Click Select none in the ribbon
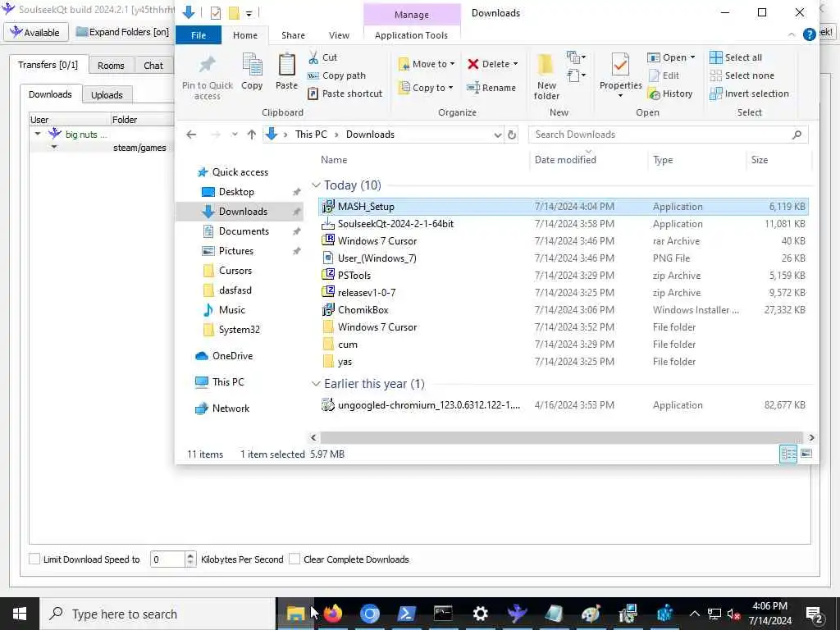The image size is (840, 630). point(742,75)
